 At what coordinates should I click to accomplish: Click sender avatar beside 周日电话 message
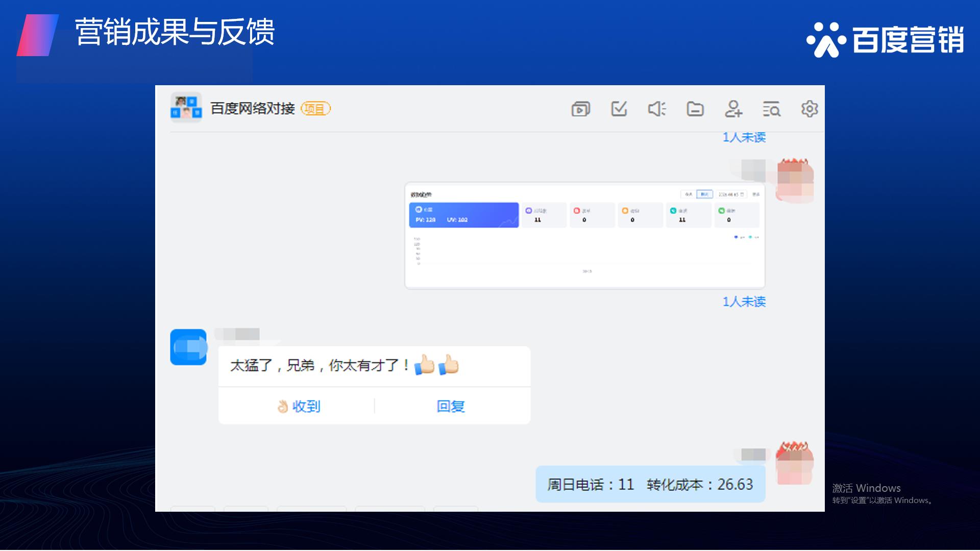tap(795, 463)
